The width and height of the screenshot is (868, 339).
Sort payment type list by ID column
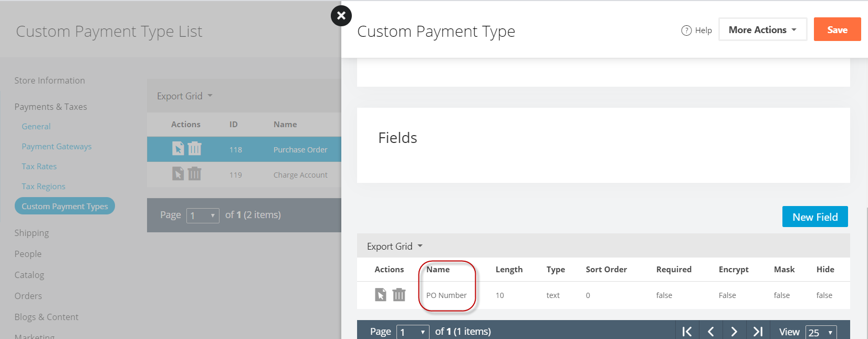[234, 125]
